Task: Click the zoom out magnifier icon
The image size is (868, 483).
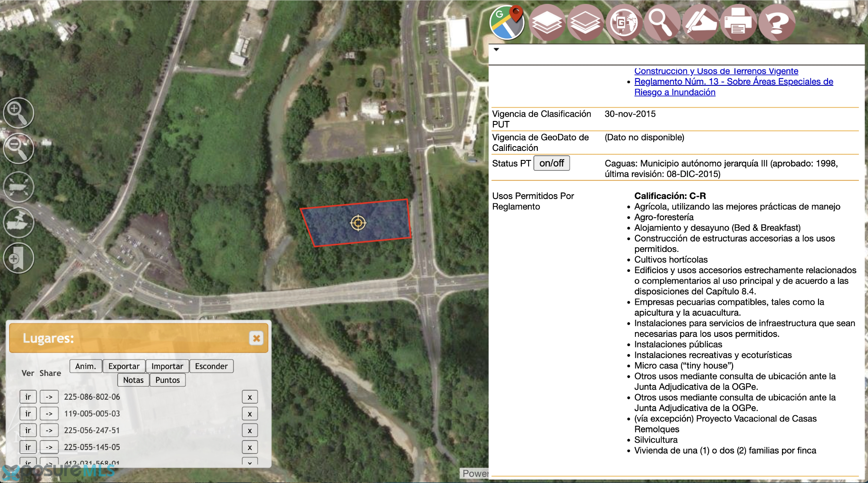Action: click(x=19, y=148)
